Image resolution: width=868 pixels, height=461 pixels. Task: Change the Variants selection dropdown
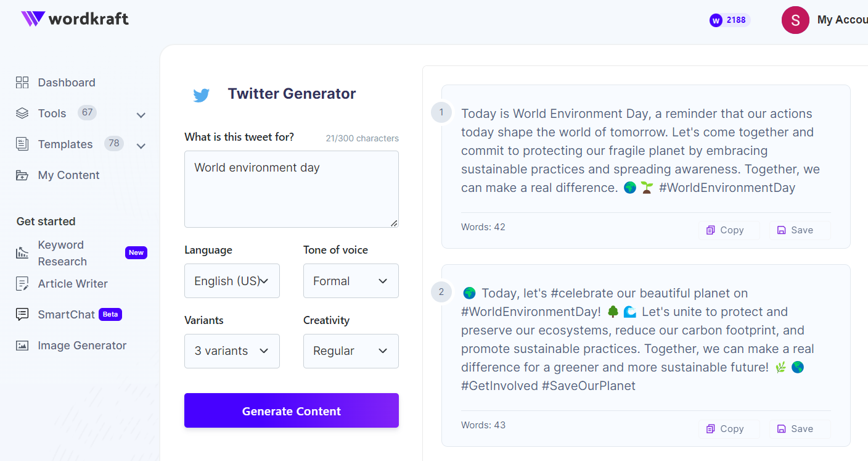tap(232, 351)
